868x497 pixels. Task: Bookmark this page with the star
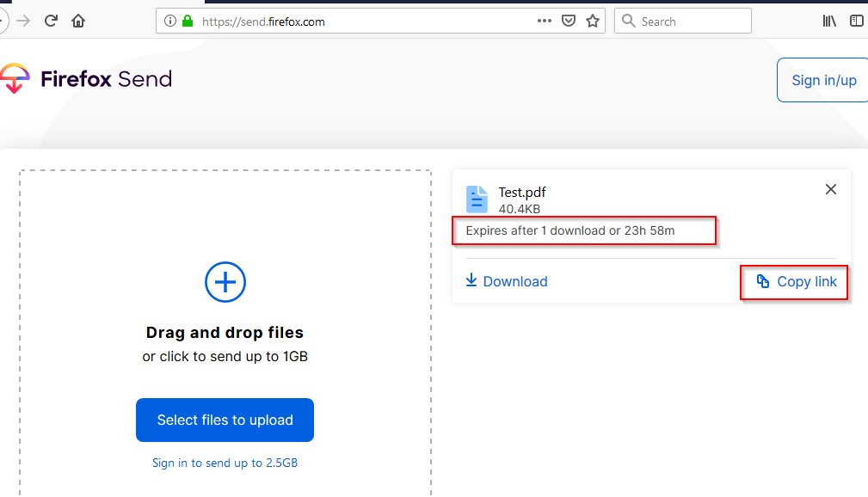593,21
